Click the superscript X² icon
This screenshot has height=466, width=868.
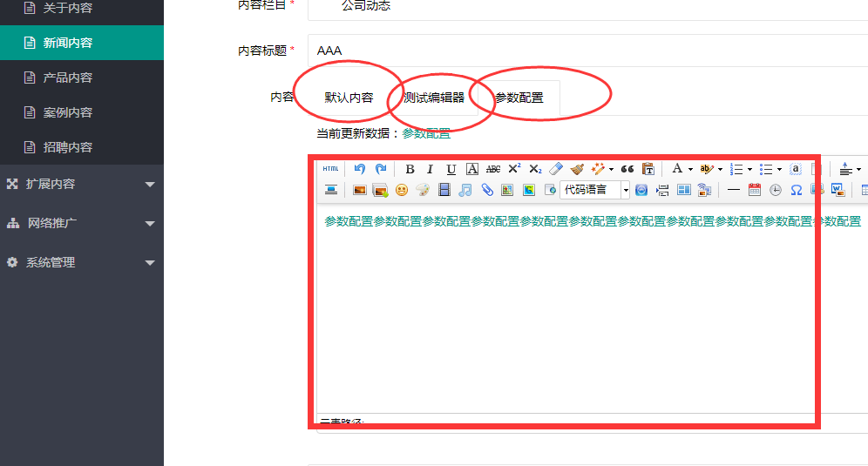(514, 169)
